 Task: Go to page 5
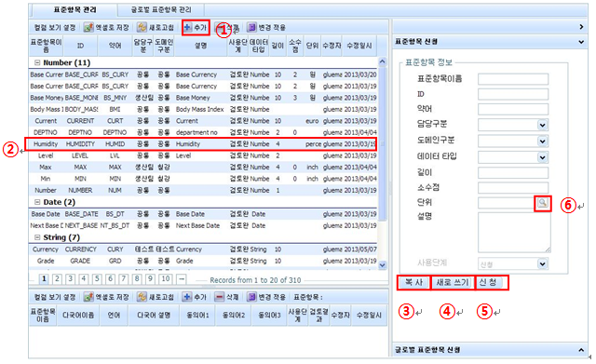[97, 279]
